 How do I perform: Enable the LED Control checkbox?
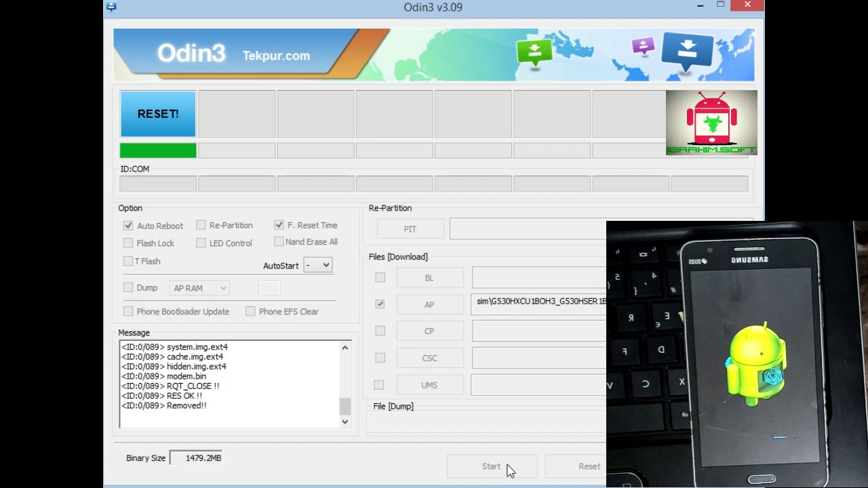(201, 243)
